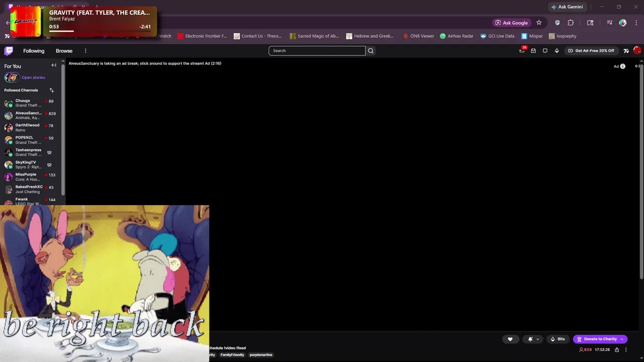Image resolution: width=644 pixels, height=362 pixels.
Task: Open the Twitch notifications inbox icon
Action: (x=533, y=51)
